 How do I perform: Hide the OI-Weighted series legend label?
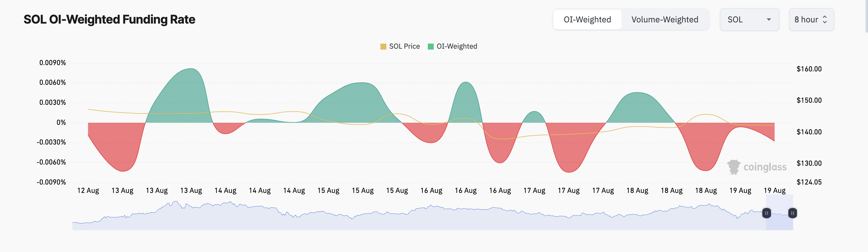pyautogui.click(x=457, y=47)
